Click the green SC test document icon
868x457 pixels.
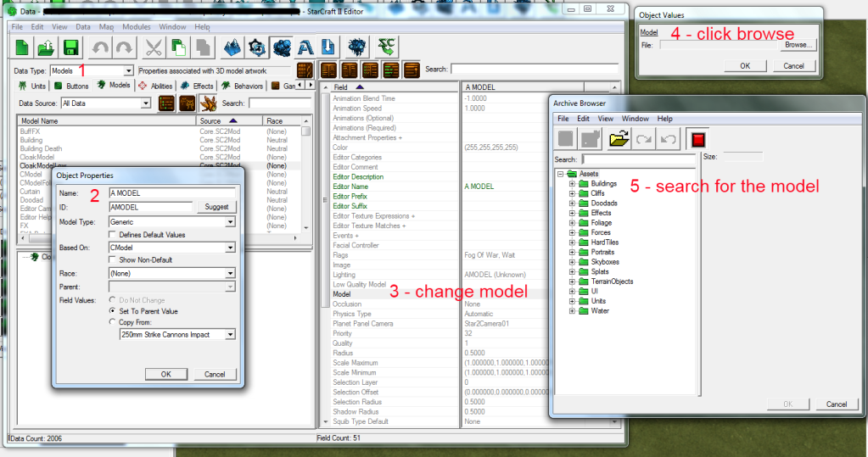coord(386,47)
